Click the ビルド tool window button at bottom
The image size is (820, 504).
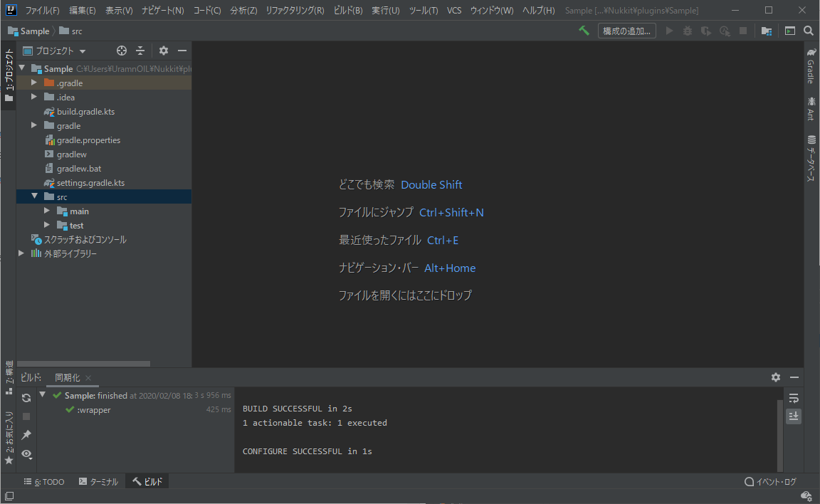(147, 481)
